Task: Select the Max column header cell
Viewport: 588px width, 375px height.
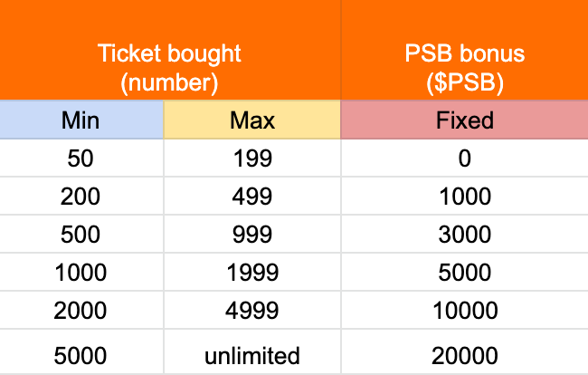Action: click(x=252, y=120)
